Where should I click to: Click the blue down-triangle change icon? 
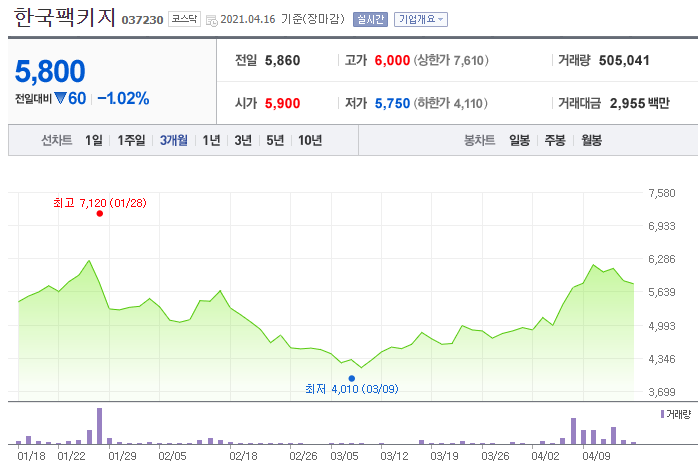tap(60, 98)
